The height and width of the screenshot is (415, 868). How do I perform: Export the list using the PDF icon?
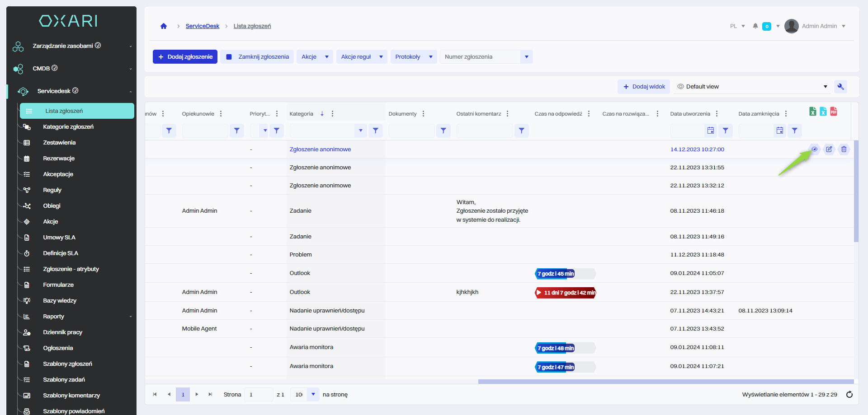coord(834,112)
